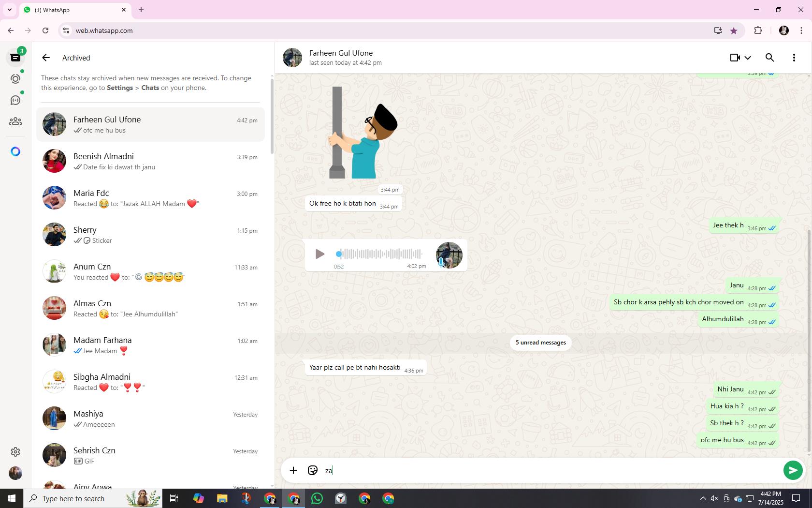Viewport: 812px width, 508px height.
Task: Open the Almas Czn chat
Action: point(151,308)
